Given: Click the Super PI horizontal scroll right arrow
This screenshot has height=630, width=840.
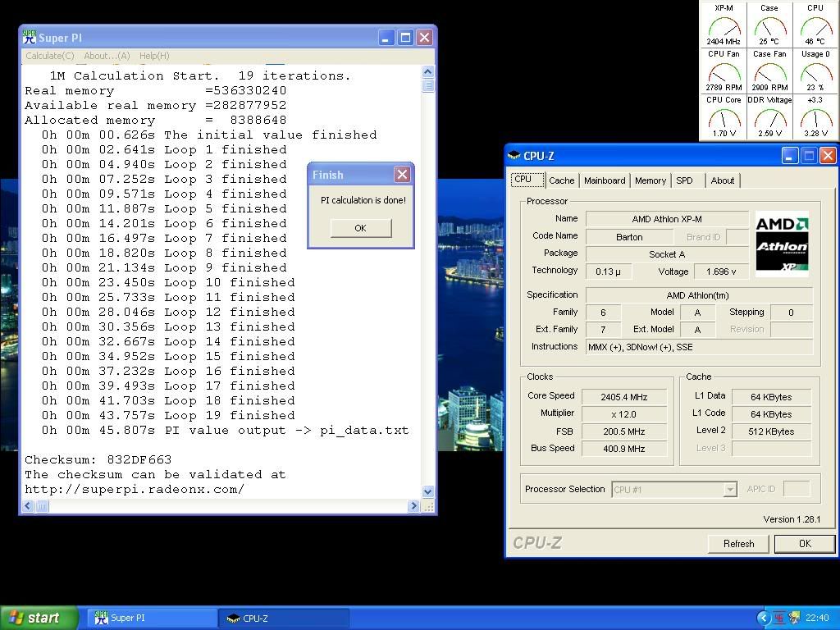Looking at the screenshot, I should click(413, 505).
